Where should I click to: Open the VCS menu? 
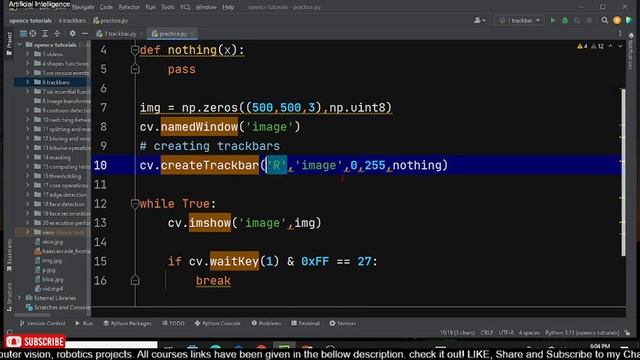[185, 7]
